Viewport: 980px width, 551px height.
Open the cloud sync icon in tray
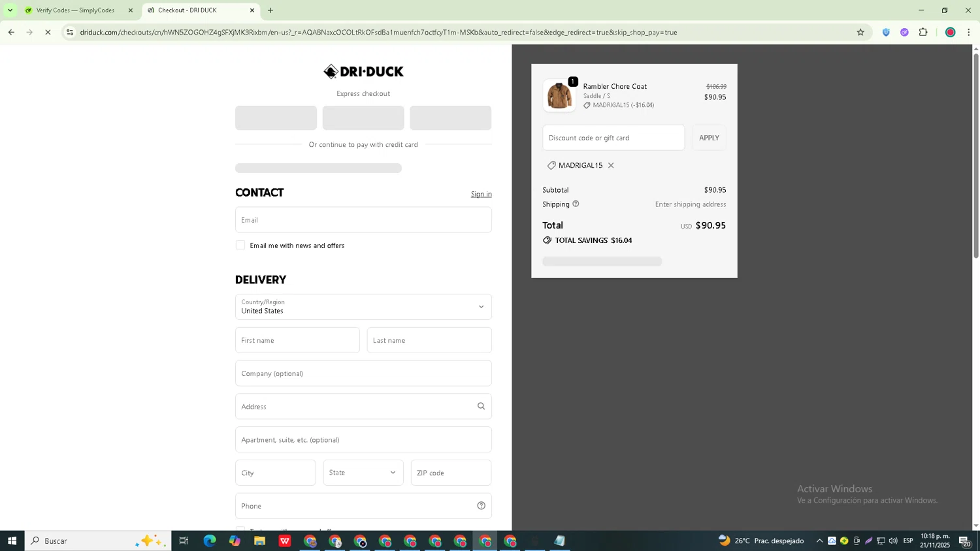point(832,541)
